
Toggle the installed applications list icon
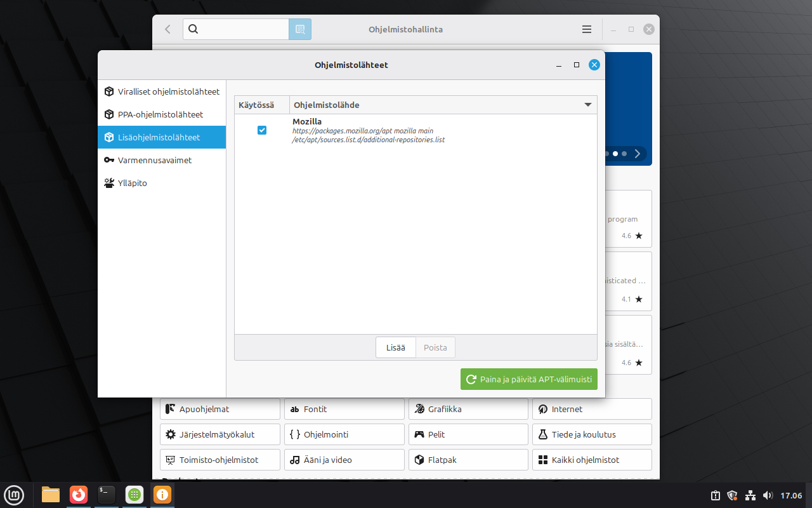(300, 29)
